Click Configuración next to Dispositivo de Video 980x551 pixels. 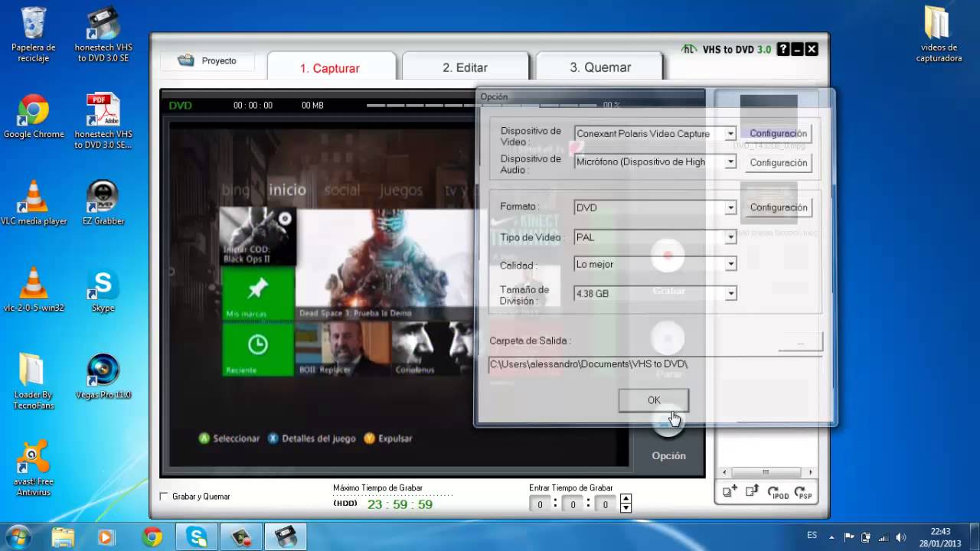[778, 133]
